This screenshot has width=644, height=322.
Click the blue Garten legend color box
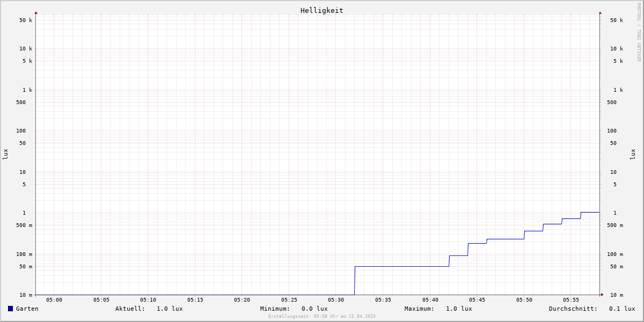10,309
